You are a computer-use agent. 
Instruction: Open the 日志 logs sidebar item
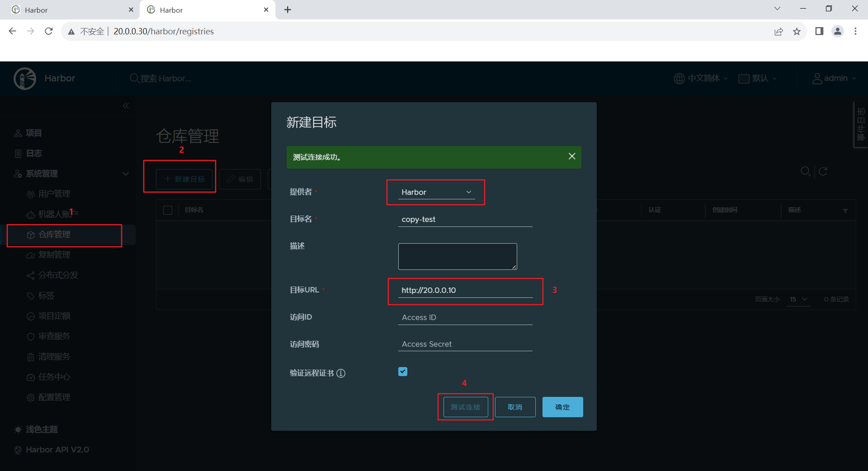(x=34, y=153)
